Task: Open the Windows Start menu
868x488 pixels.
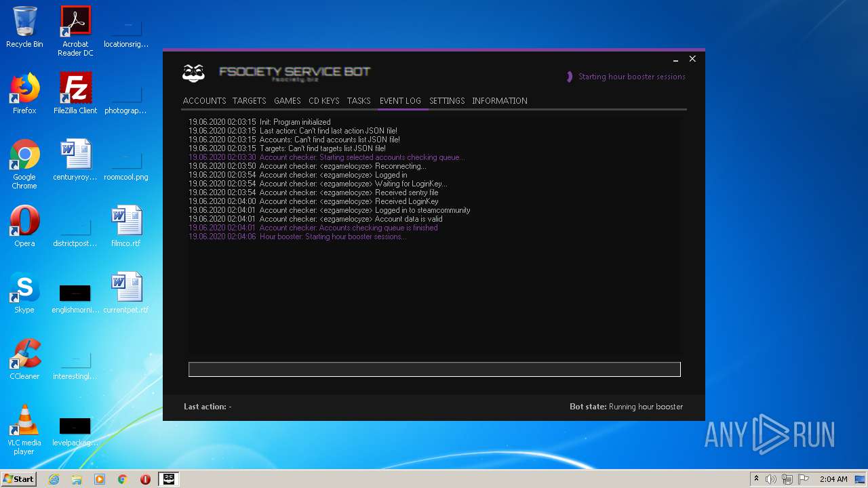Action: tap(18, 479)
